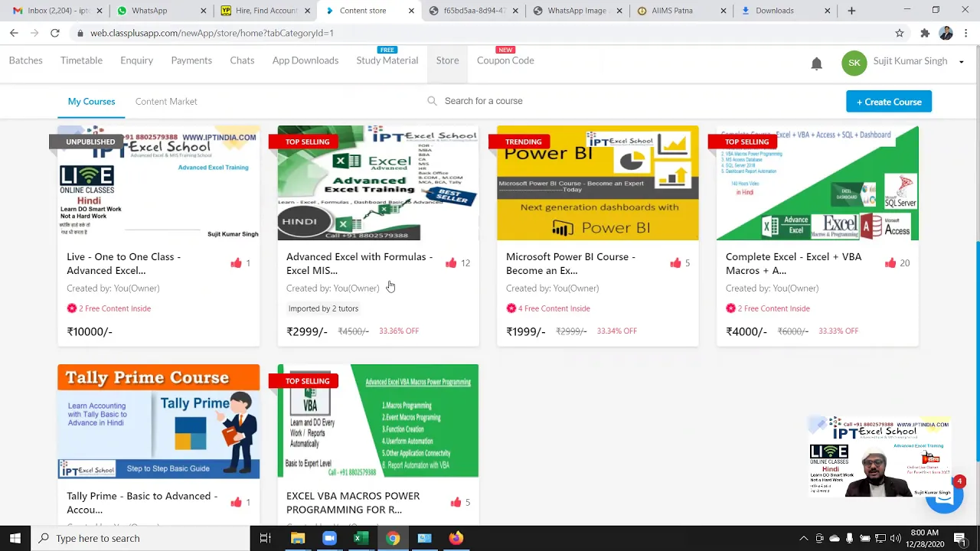Click the free content badge on Live class card
Screen dimensions: 980x551
109,308
